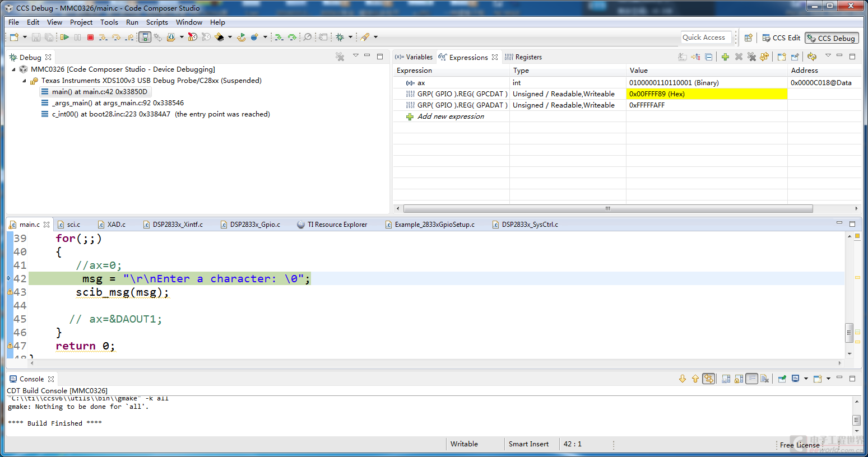Open the Debug bug dropdown arrow
This screenshot has width=868, height=457.
pos(350,37)
